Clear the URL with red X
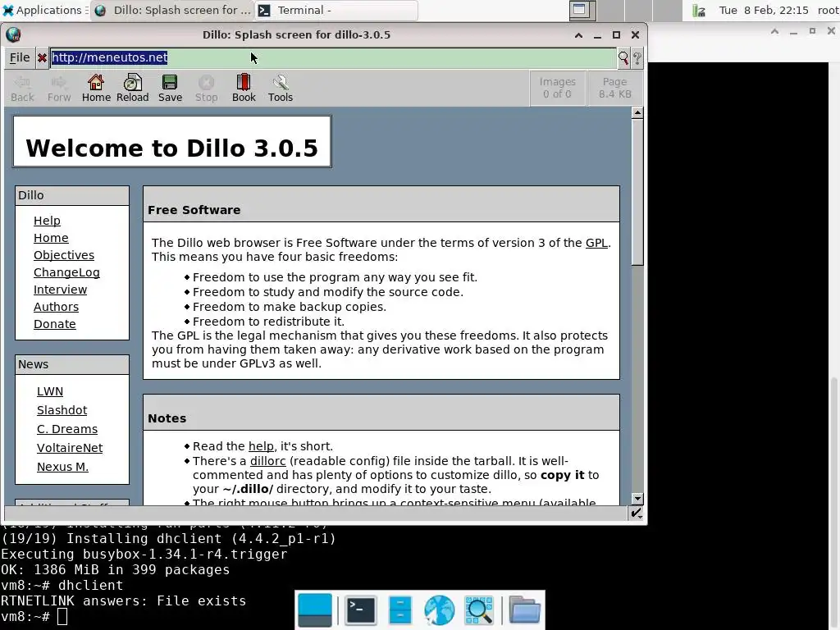Image resolution: width=840 pixels, height=630 pixels. (42, 58)
